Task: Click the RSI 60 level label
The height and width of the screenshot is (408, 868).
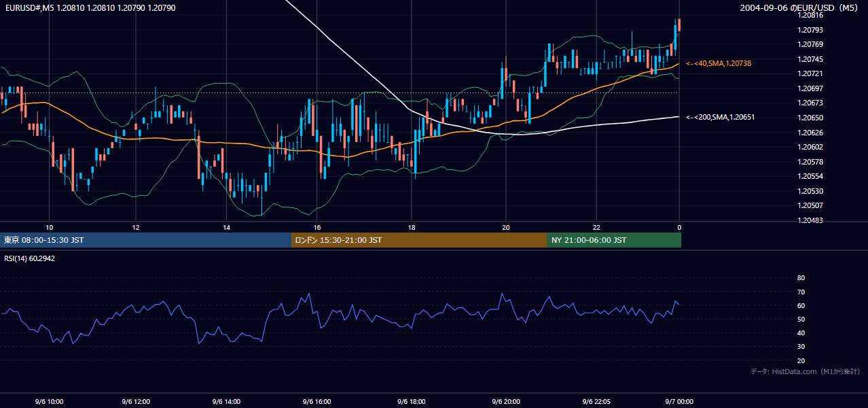Action: tap(801, 305)
